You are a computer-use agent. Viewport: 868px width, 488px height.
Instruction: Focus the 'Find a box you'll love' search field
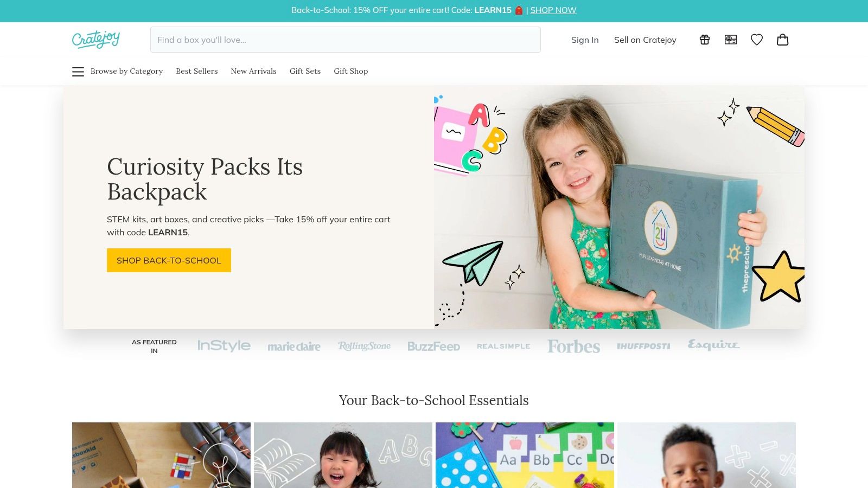point(346,40)
